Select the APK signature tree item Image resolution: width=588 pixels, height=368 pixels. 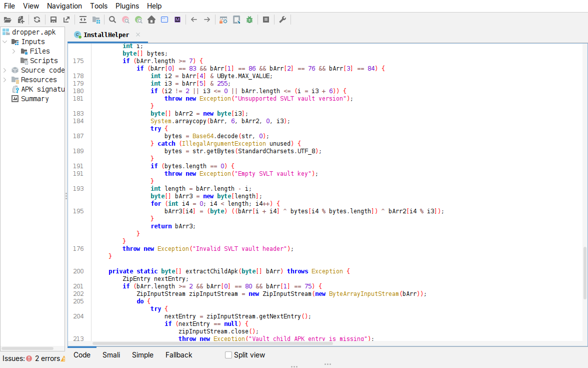click(x=43, y=89)
